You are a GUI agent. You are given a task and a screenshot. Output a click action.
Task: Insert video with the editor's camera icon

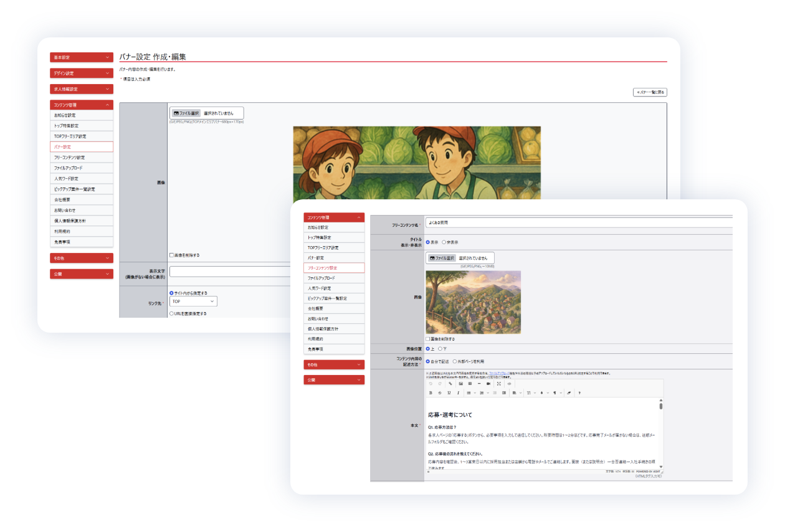coord(488,384)
